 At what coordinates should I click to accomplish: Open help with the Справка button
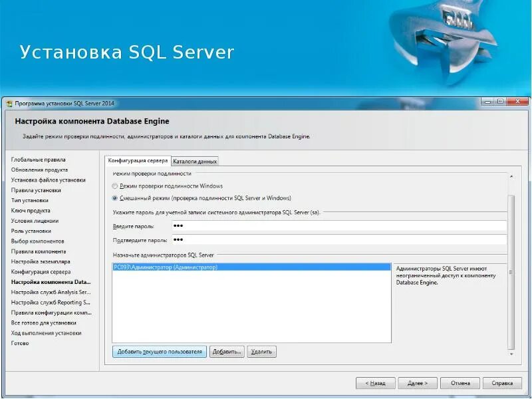pyautogui.click(x=502, y=383)
